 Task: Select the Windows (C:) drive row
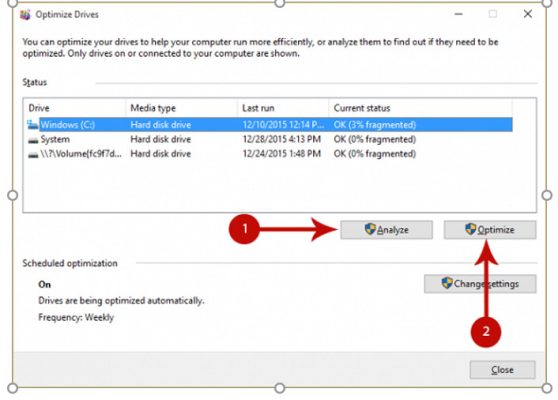click(270, 125)
